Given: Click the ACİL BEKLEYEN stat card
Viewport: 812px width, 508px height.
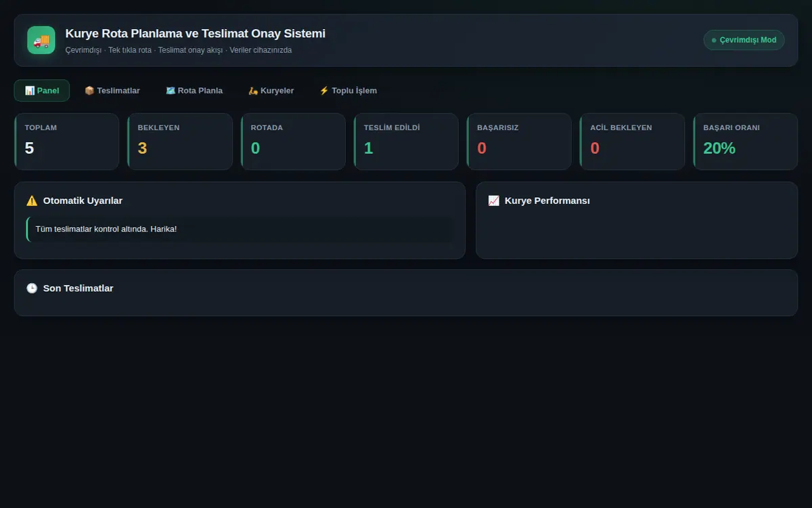Looking at the screenshot, I should 632,142.
